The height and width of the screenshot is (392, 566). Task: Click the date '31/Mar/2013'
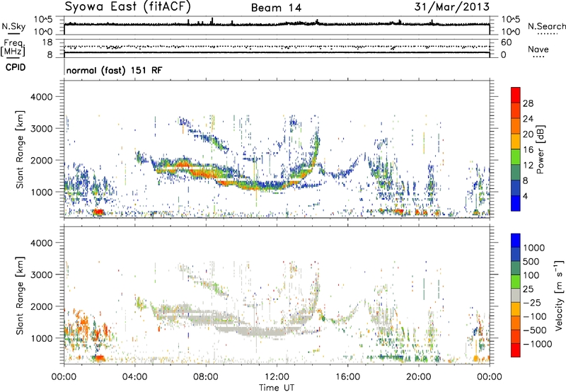(x=452, y=6)
